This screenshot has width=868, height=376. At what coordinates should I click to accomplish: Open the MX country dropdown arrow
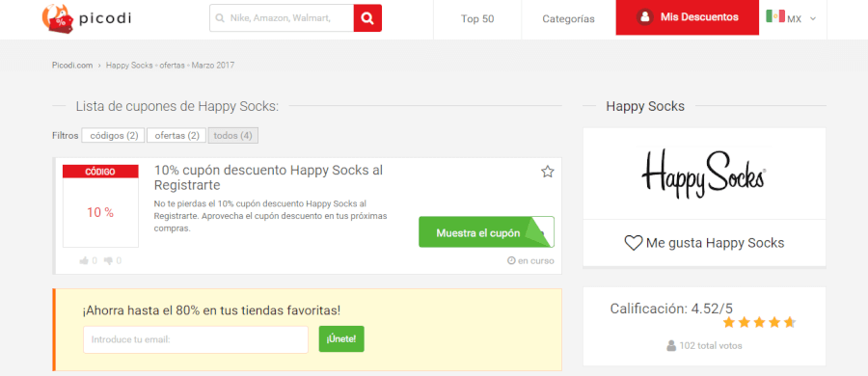coord(813,19)
